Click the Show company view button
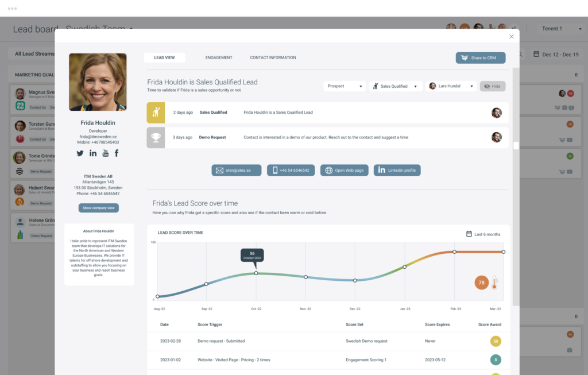The width and height of the screenshot is (588, 375). click(99, 208)
